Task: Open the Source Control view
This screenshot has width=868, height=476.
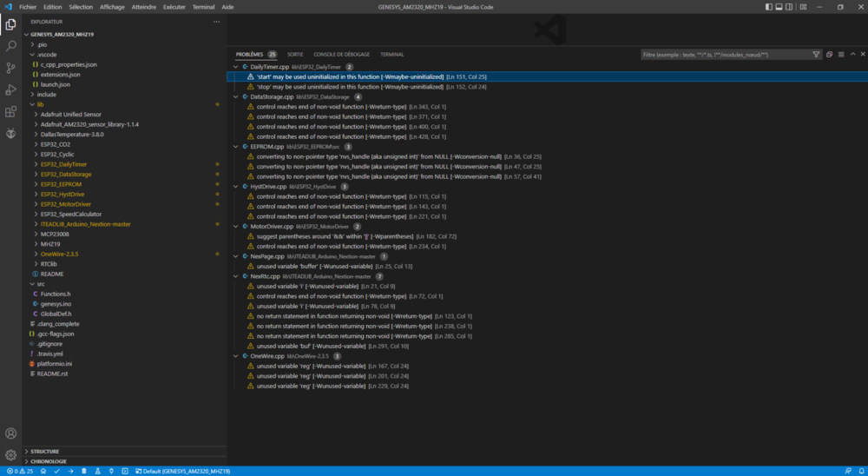Action: (10, 68)
